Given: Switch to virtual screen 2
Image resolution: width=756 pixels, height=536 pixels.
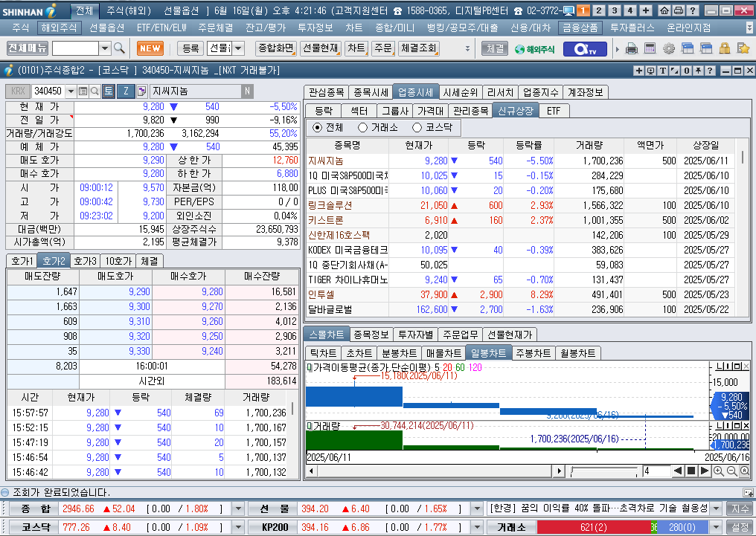Looking at the screenshot, I should (x=599, y=10).
